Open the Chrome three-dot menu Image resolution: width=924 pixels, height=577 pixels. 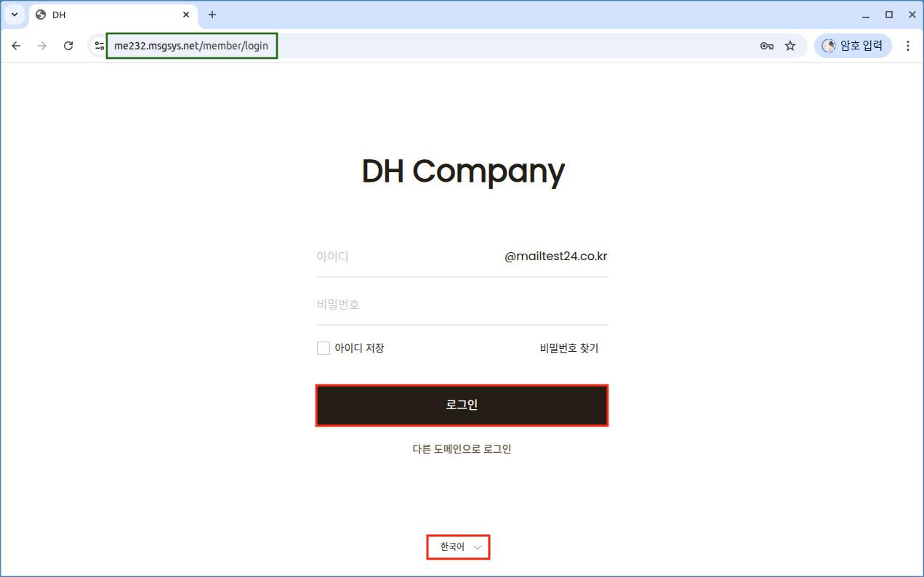point(907,46)
